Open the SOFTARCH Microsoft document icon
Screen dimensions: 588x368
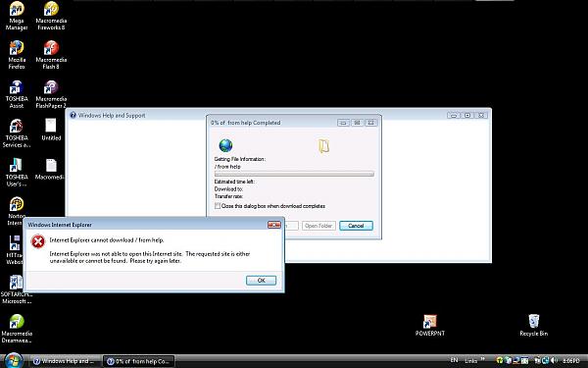(16, 289)
